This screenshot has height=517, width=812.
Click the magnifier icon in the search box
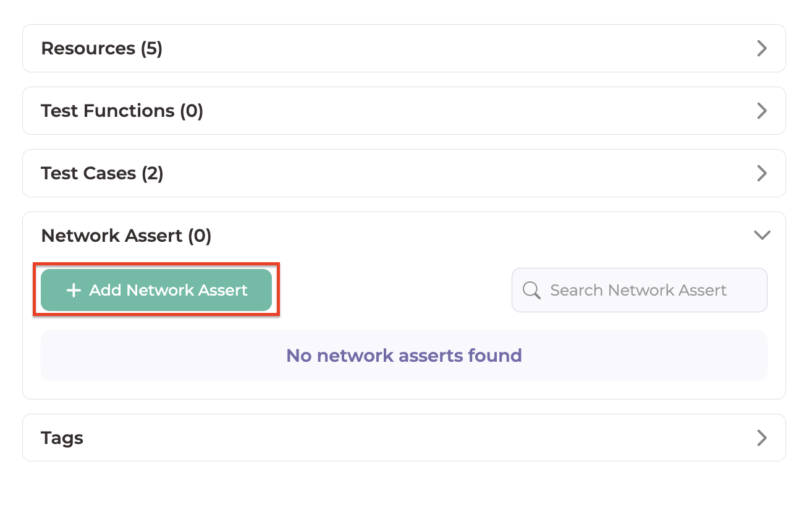[531, 290]
